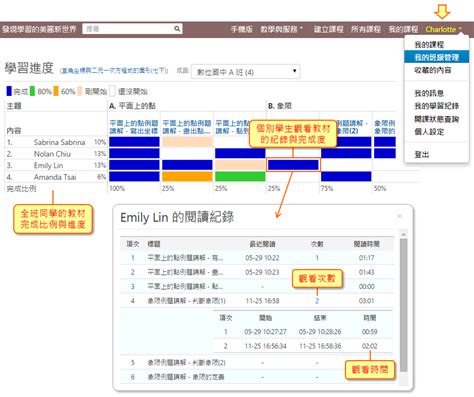Click Emily Lin's blue second lesson cell
The width and height of the screenshot is (474, 397).
pos(187,165)
